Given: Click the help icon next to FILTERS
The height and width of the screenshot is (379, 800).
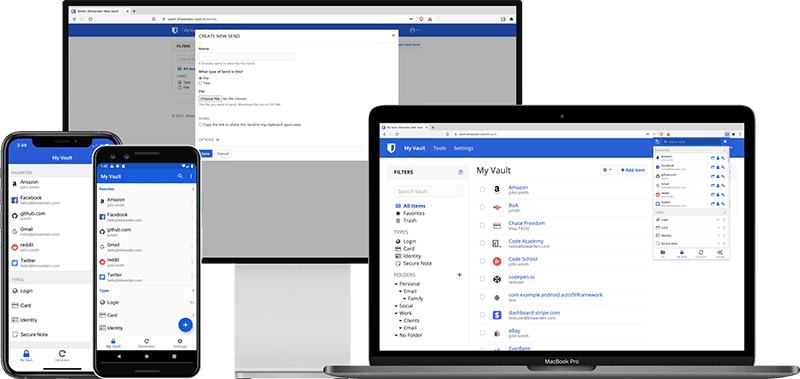Looking at the screenshot, I should click(461, 172).
